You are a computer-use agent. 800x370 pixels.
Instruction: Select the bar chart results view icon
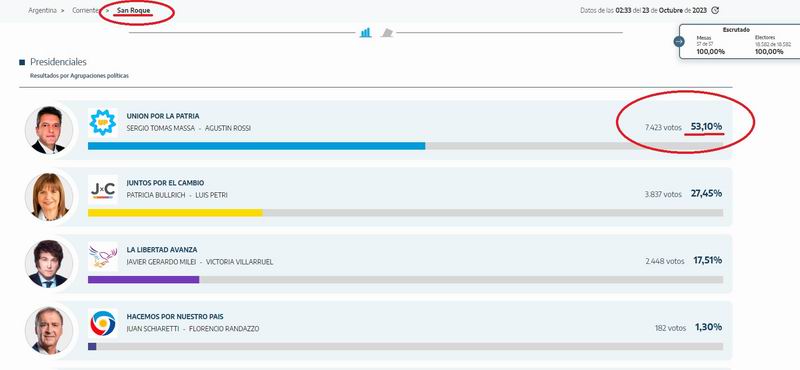click(365, 33)
